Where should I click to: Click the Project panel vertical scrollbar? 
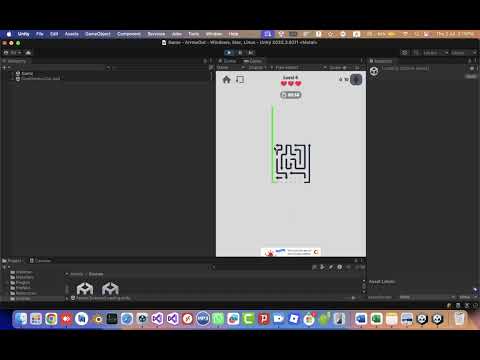point(364,286)
